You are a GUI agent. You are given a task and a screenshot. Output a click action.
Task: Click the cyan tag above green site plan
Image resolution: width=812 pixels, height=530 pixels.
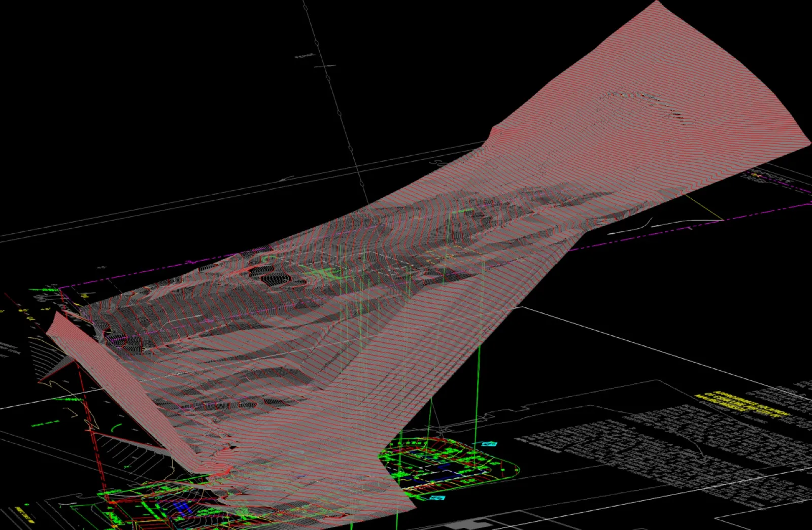(x=489, y=444)
